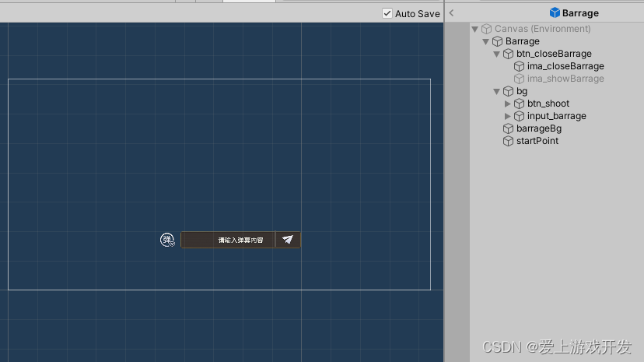Expand the input_barrage node

(508, 116)
